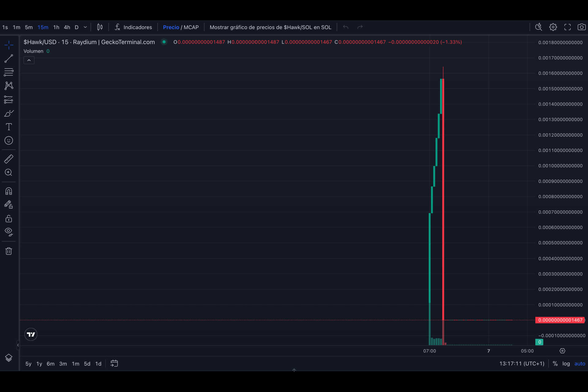Open time axis settings gear icon
Viewport: 588px width, 392px height.
[562, 351]
